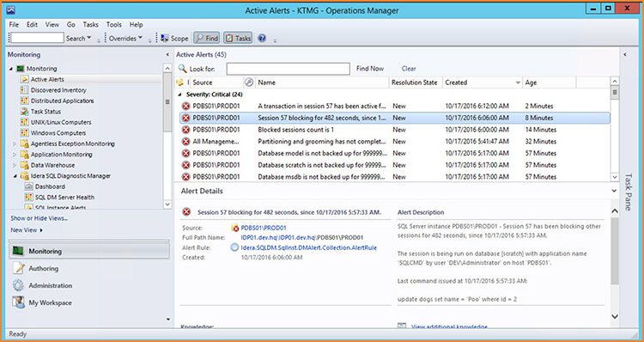Collapse the root Monitoring tree node
The width and height of the screenshot is (644, 342).
(x=11, y=69)
